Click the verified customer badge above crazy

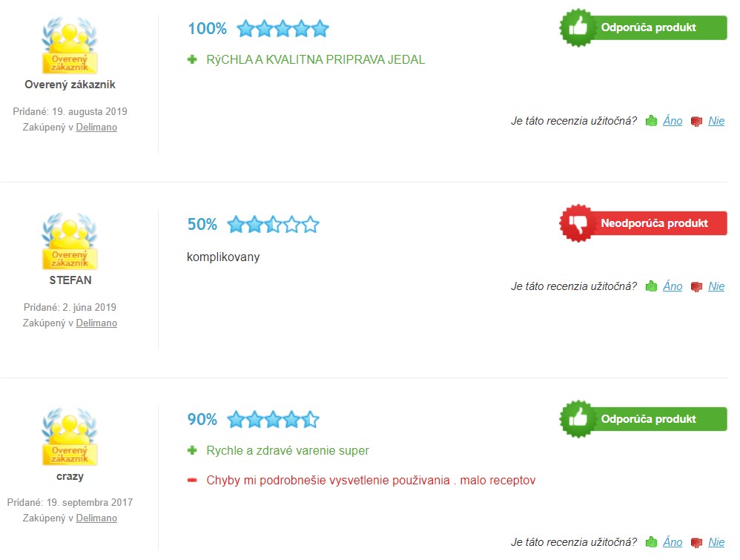70,438
